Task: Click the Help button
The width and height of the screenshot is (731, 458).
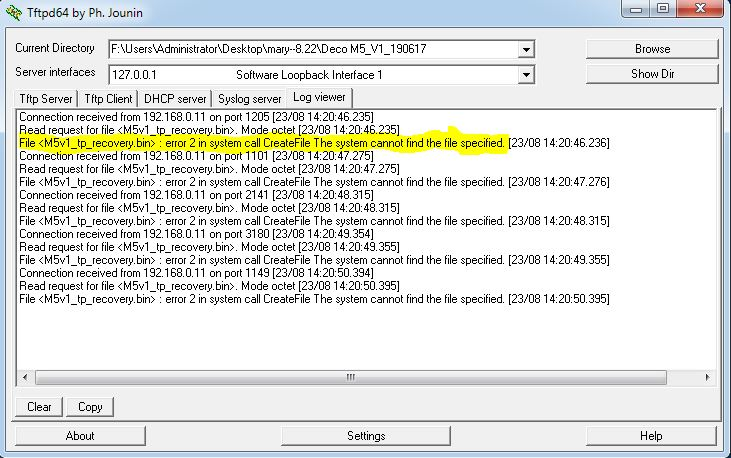Action: coord(651,436)
